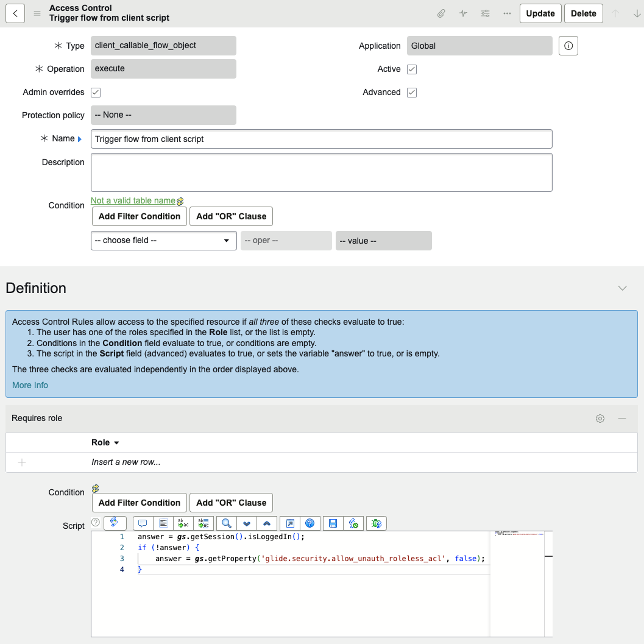Attach a file using the paperclip icon
The width and height of the screenshot is (644, 644).
(x=441, y=13)
